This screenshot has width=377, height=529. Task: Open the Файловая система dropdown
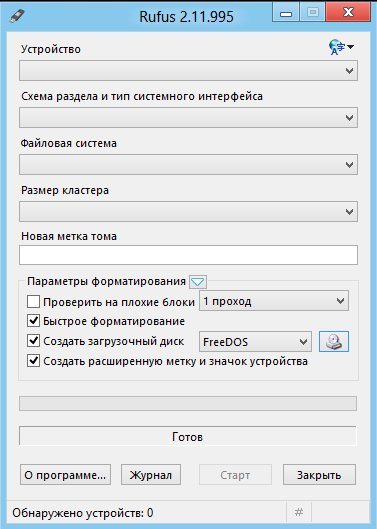[x=188, y=164]
